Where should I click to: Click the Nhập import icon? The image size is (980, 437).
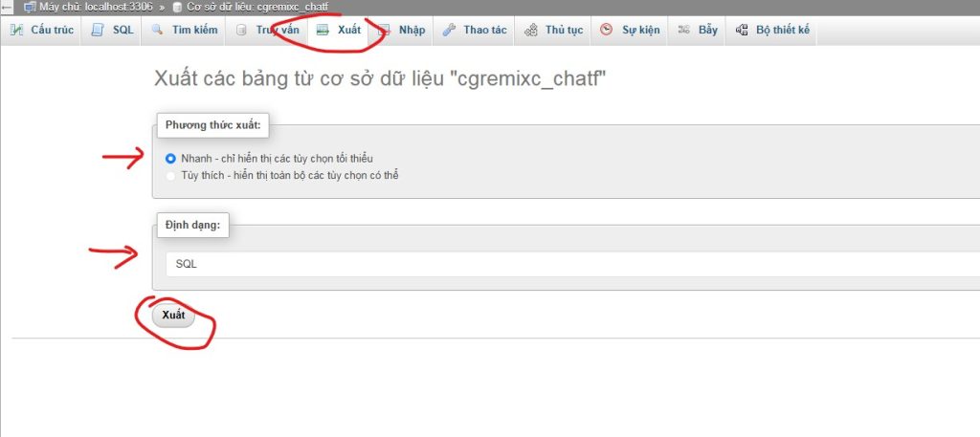pos(384,31)
